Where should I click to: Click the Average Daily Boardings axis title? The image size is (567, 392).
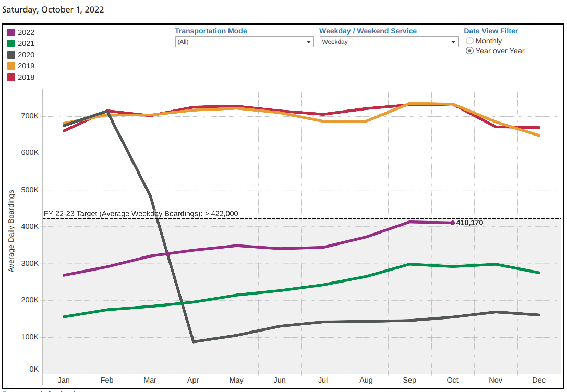11,230
